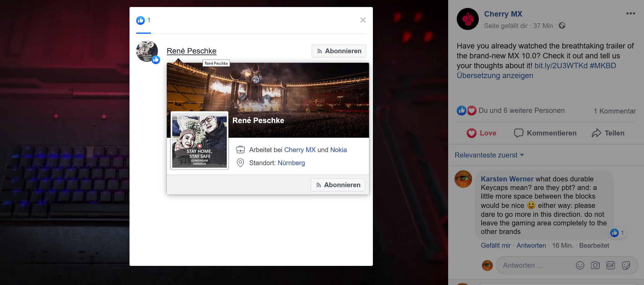This screenshot has height=285, width=644.
Task: Click the René Peschke name on the cover photo
Action: [258, 121]
